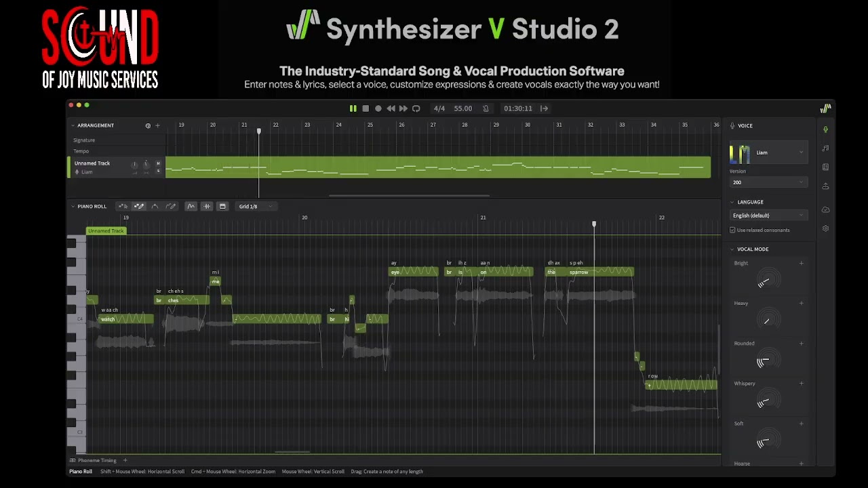The image size is (868, 488).
Task: Click the record button in transport
Action: [378, 108]
